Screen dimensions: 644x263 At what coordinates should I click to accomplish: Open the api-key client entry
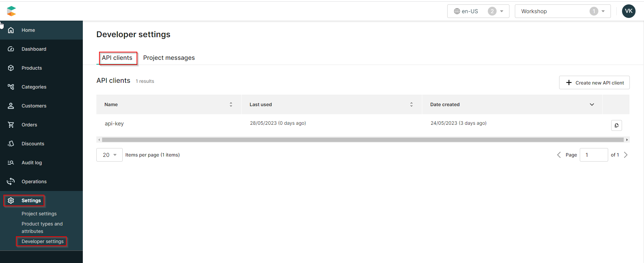114,123
